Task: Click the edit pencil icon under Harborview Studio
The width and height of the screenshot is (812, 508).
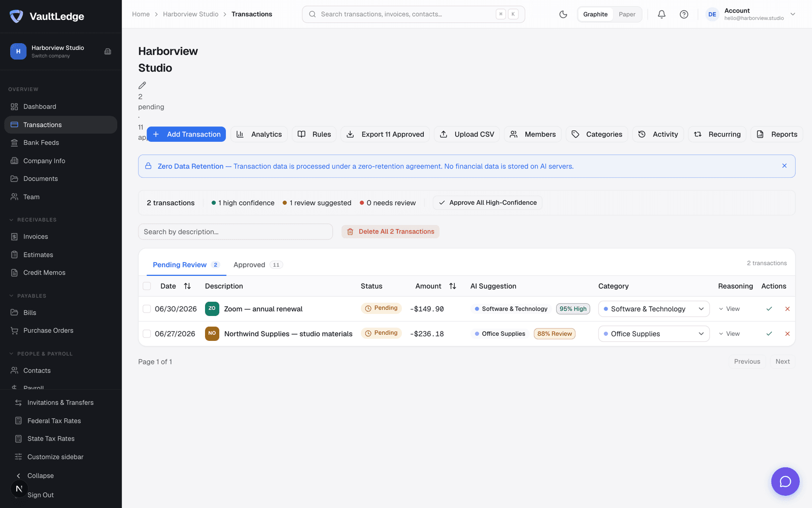Action: [142, 85]
